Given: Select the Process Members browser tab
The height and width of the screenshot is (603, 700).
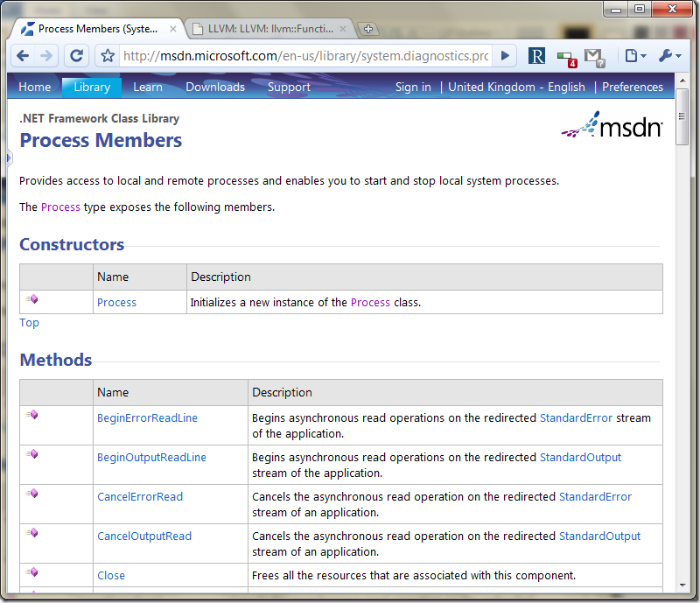Looking at the screenshot, I should [97, 29].
